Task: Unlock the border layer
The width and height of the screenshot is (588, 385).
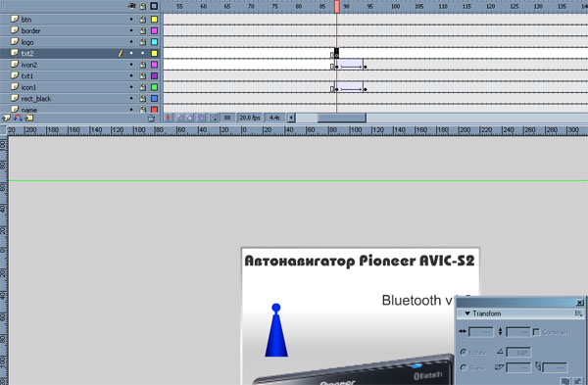Action: [x=143, y=30]
